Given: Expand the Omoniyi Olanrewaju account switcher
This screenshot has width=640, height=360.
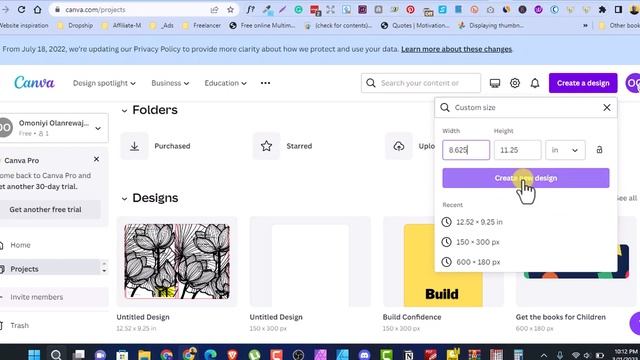Looking at the screenshot, I should 54,128.
